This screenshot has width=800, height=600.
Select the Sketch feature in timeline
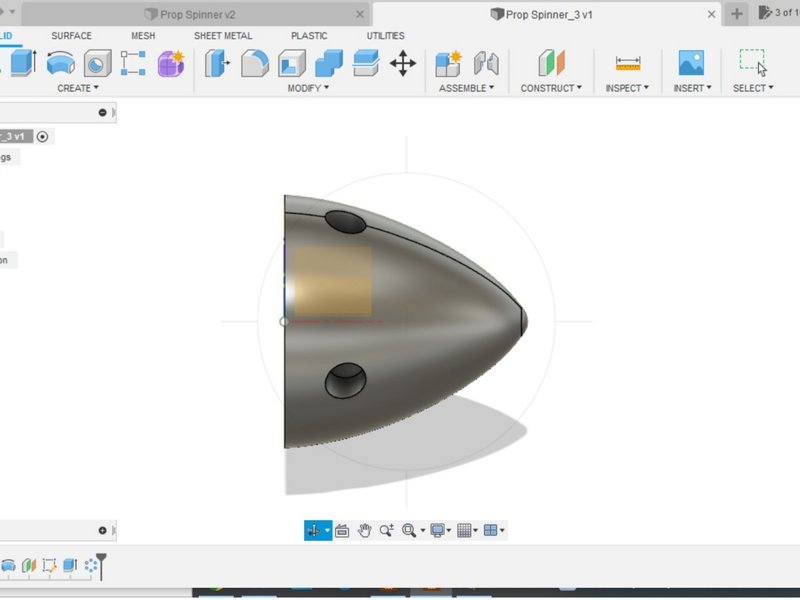tap(49, 565)
